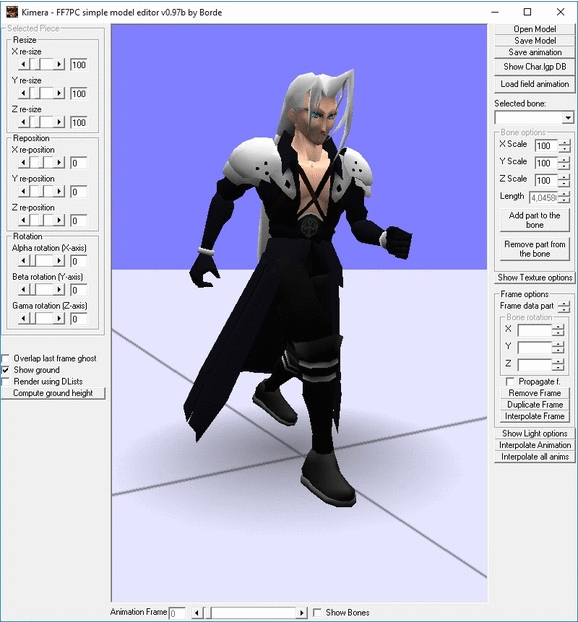Uncheck the Show ground checkbox

[6, 370]
